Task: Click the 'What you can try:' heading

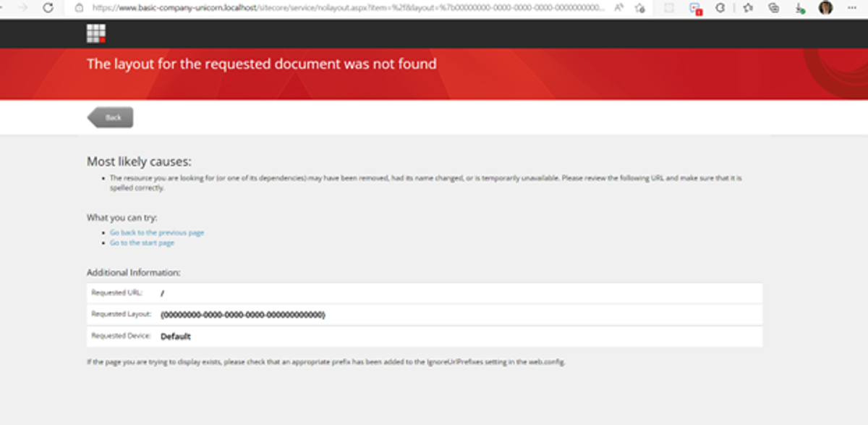Action: 122,217
